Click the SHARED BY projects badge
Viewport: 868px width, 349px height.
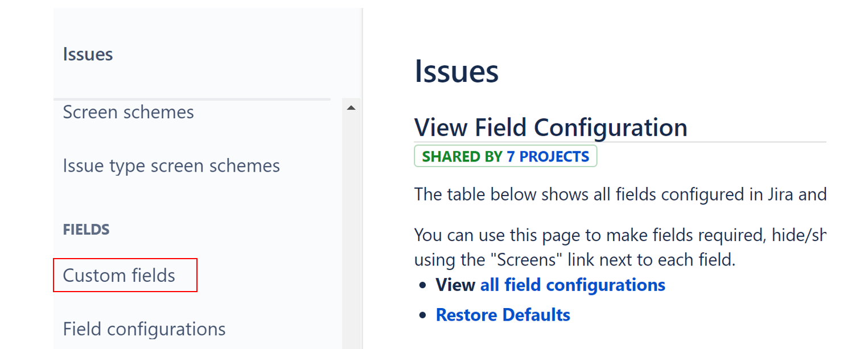click(505, 156)
